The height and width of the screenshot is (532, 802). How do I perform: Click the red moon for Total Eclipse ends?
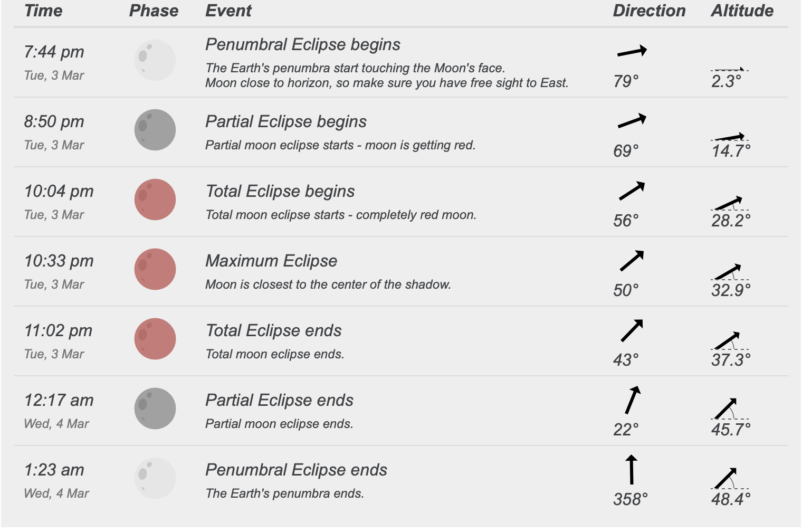(155, 339)
